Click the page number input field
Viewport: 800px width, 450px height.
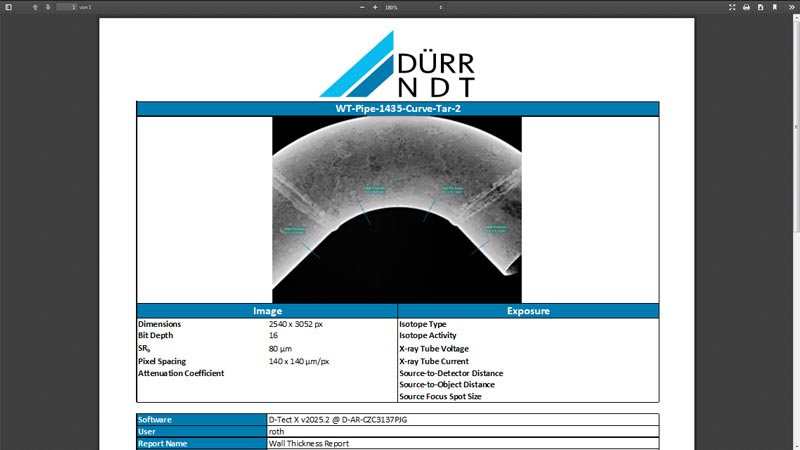pyautogui.click(x=66, y=7)
